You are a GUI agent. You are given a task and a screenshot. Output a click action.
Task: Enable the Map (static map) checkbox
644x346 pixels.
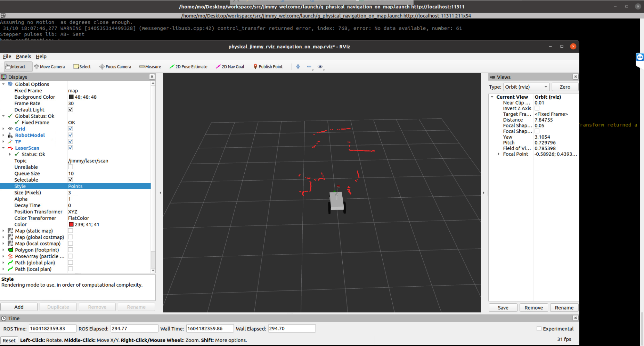point(71,231)
